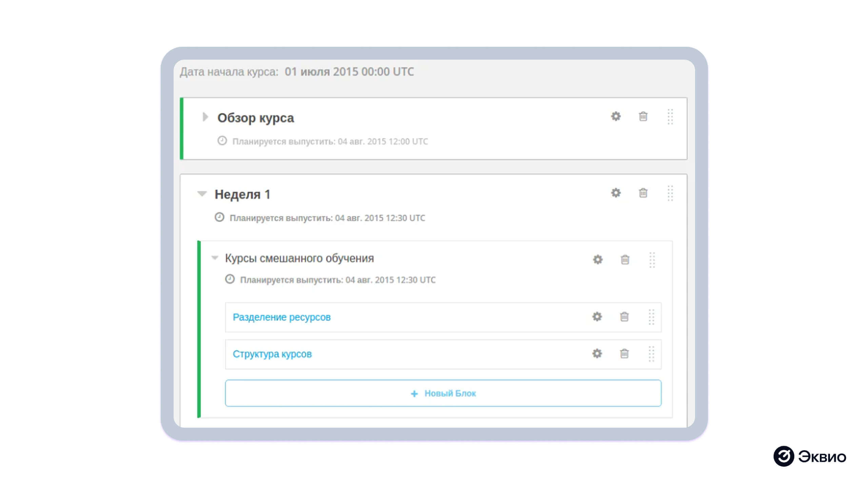Delete Структура курсов with its trash icon

click(625, 354)
